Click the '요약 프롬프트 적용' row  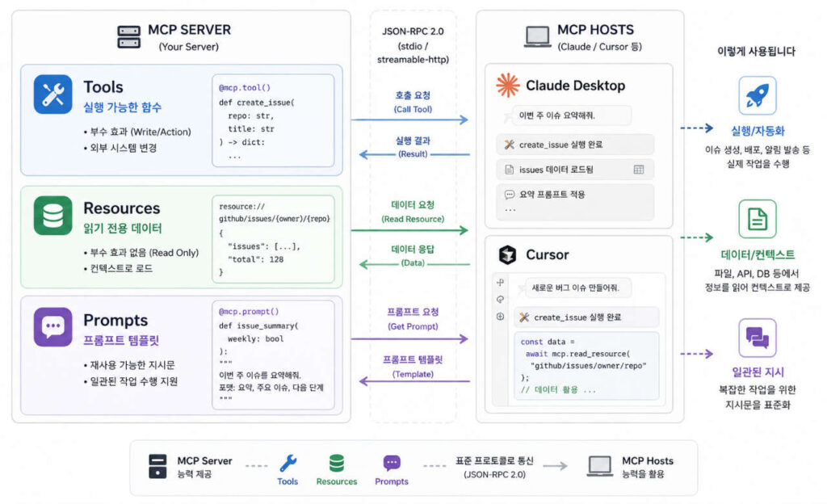(x=575, y=202)
